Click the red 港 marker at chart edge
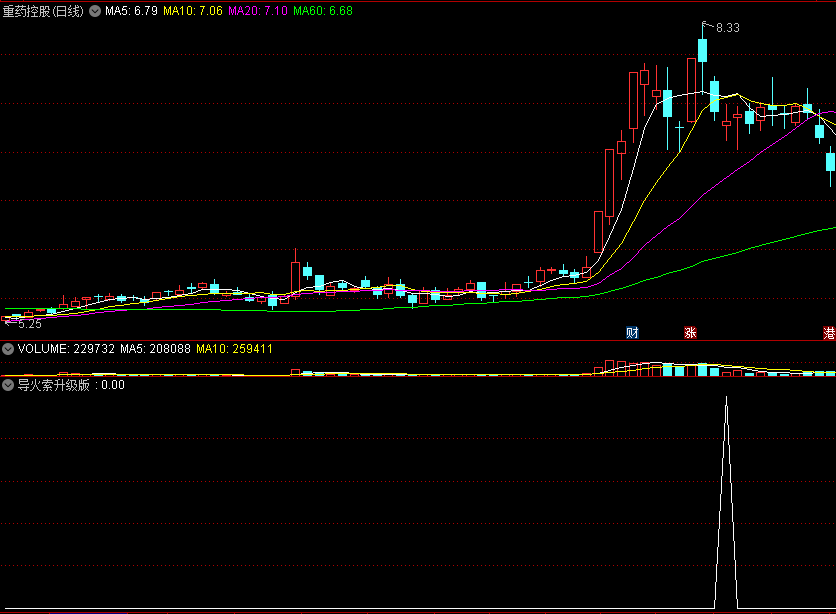This screenshot has height=614, width=836. (829, 333)
